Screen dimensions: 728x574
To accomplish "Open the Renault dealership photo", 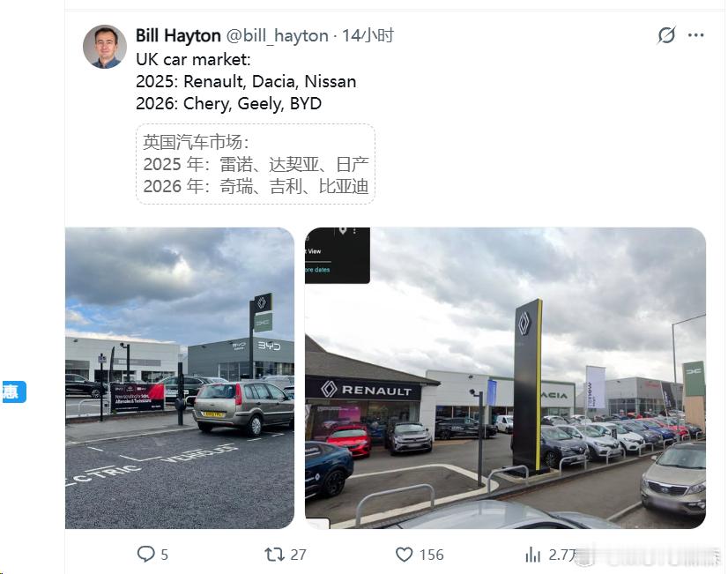I will pyautogui.click(x=505, y=377).
